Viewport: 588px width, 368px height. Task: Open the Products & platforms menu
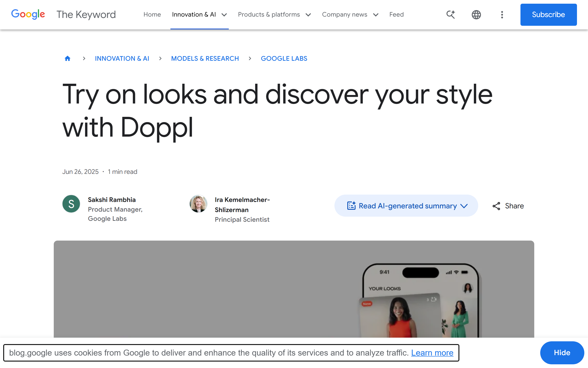click(269, 14)
